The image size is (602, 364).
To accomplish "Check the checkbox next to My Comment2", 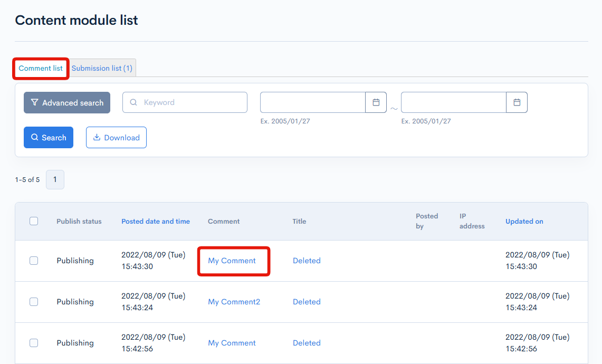I will point(34,302).
